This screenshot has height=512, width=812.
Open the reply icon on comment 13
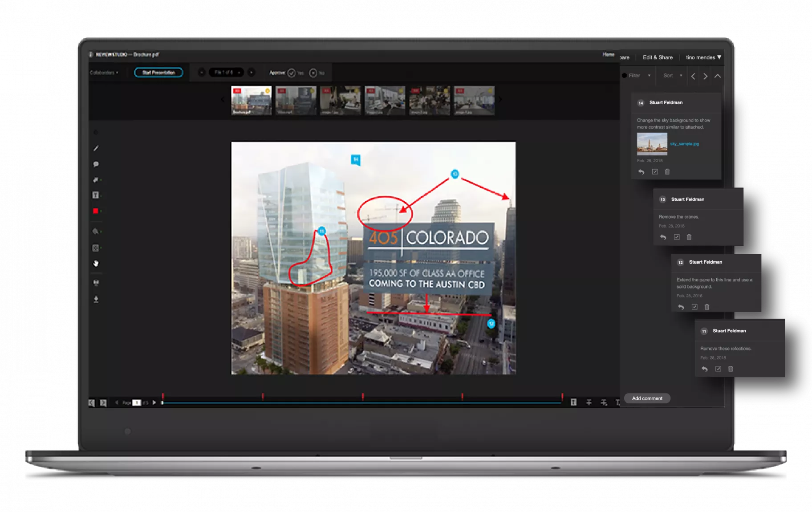[x=663, y=237]
